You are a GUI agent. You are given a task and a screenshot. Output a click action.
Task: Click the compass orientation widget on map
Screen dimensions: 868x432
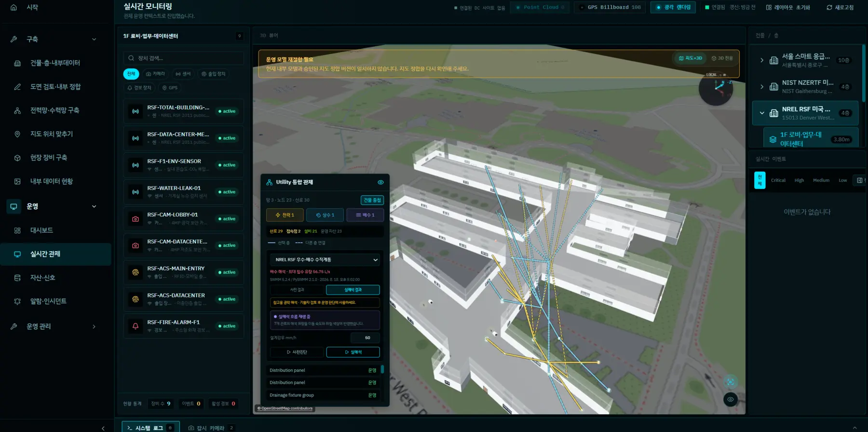pyautogui.click(x=716, y=88)
